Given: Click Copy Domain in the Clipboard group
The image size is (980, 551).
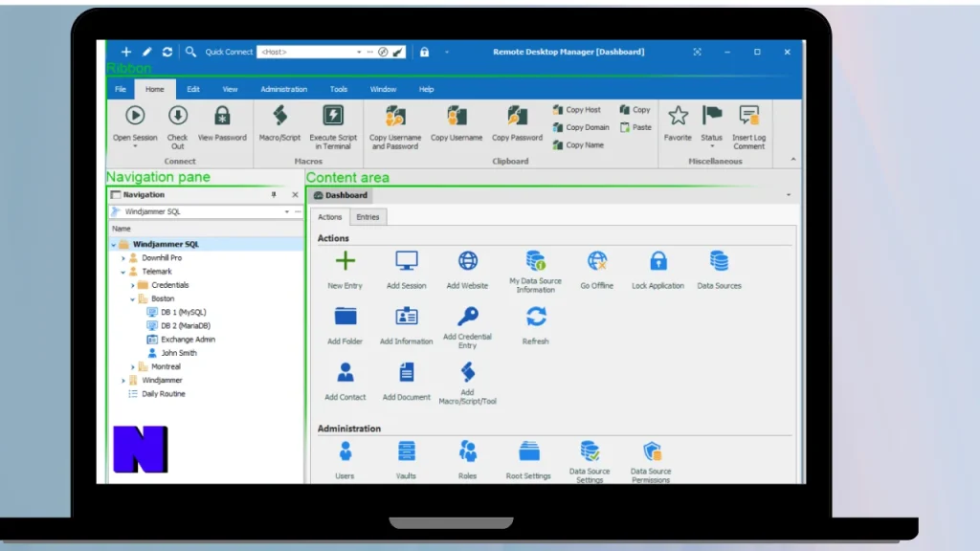Looking at the screenshot, I should tap(581, 127).
